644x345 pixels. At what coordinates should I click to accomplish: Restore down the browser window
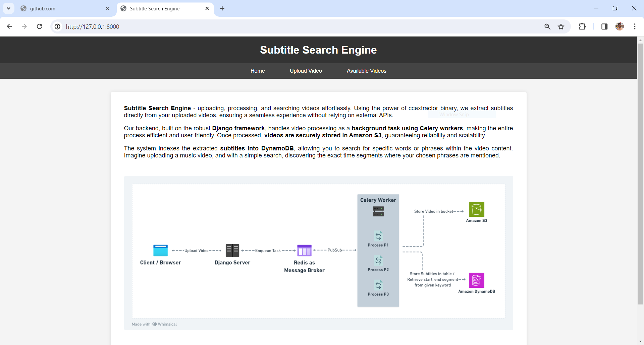point(615,8)
